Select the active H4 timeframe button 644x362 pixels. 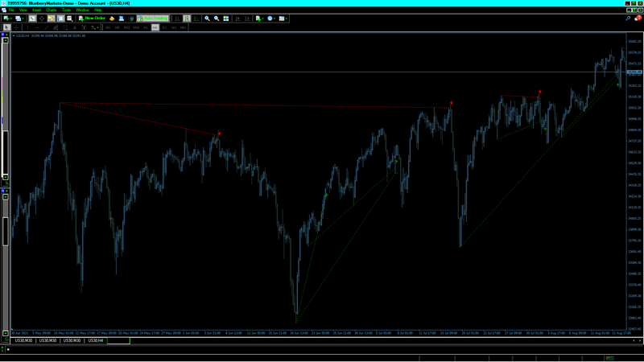(155, 27)
